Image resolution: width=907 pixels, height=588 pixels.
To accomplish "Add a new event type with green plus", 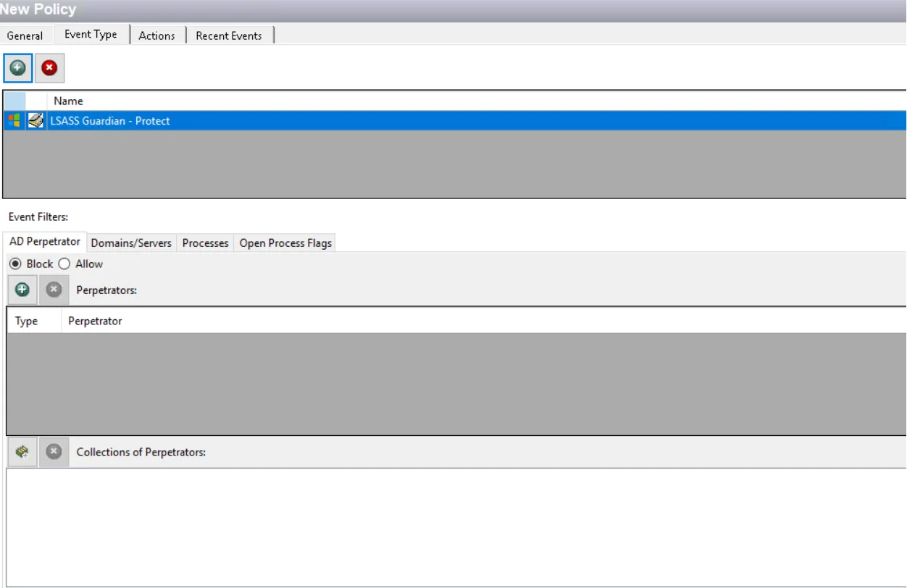I will pos(17,68).
